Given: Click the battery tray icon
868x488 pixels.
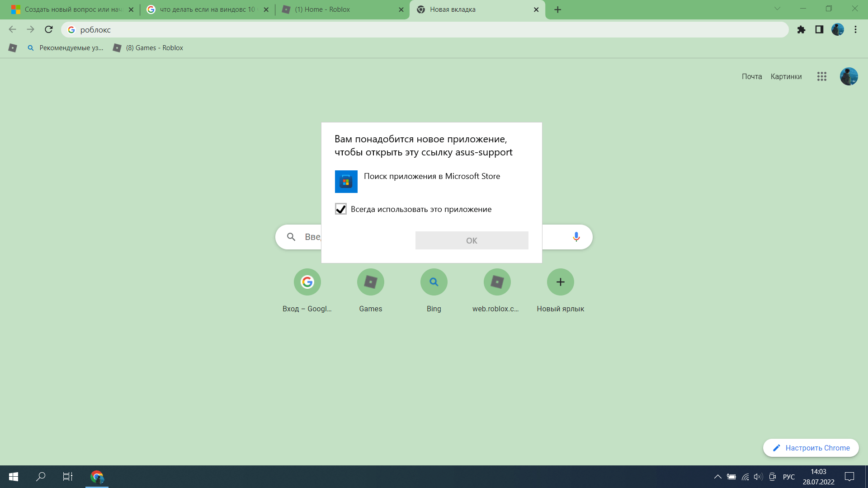Looking at the screenshot, I should click(731, 477).
